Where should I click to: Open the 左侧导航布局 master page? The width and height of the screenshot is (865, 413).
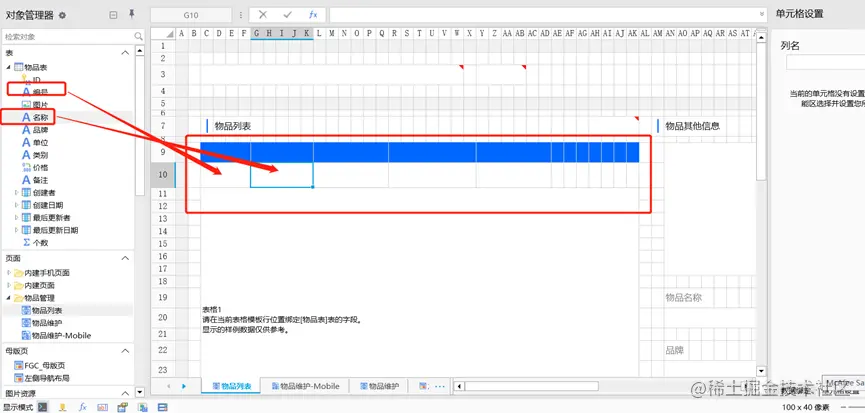coord(41,378)
